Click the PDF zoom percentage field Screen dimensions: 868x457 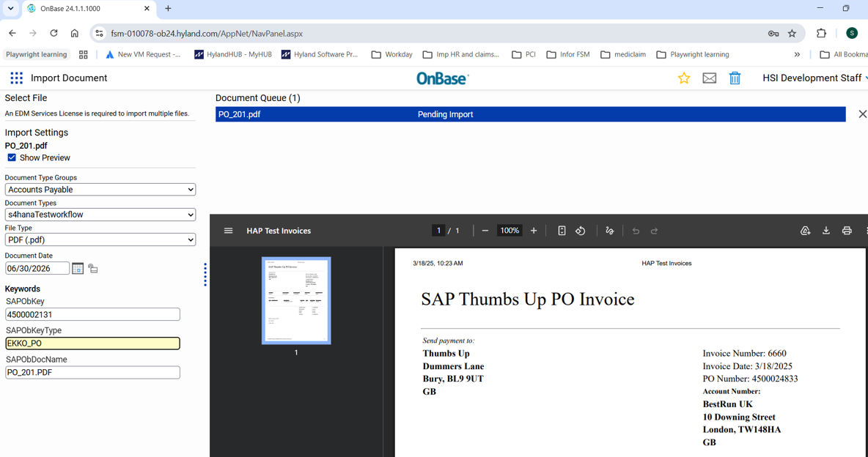point(510,231)
